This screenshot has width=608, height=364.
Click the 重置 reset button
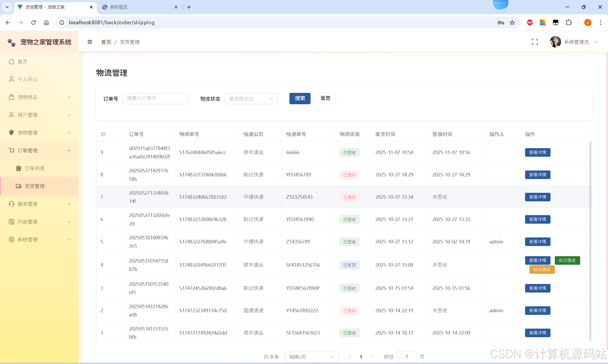tap(325, 98)
